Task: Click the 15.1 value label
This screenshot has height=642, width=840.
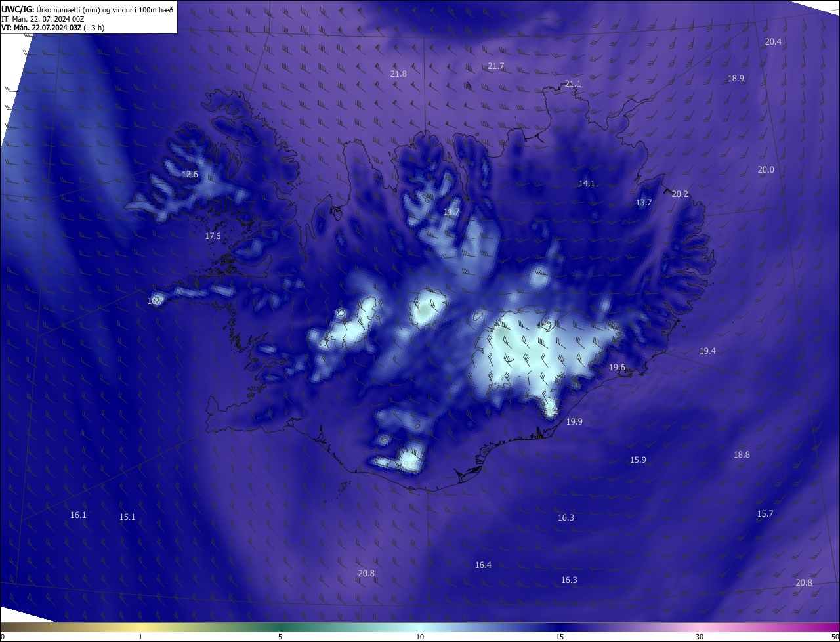Action: [x=127, y=517]
